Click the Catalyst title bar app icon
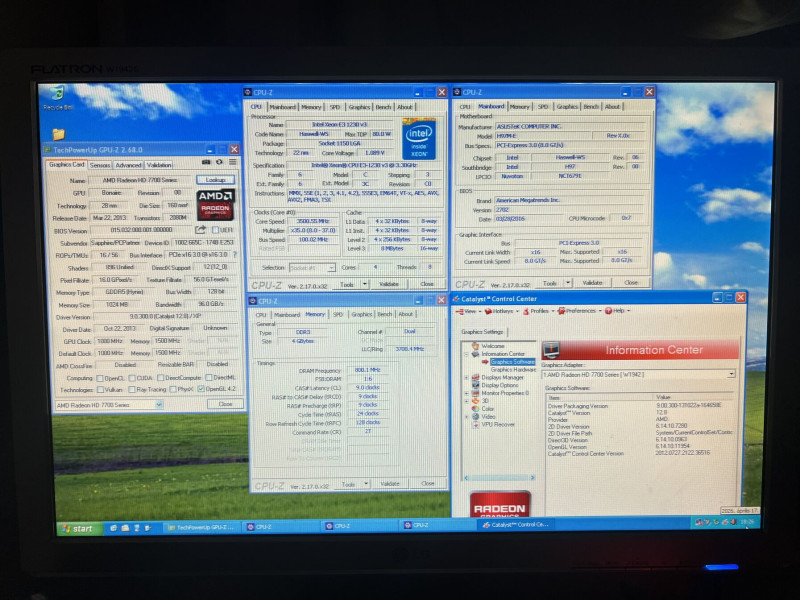This screenshot has height=600, width=800. (x=457, y=299)
